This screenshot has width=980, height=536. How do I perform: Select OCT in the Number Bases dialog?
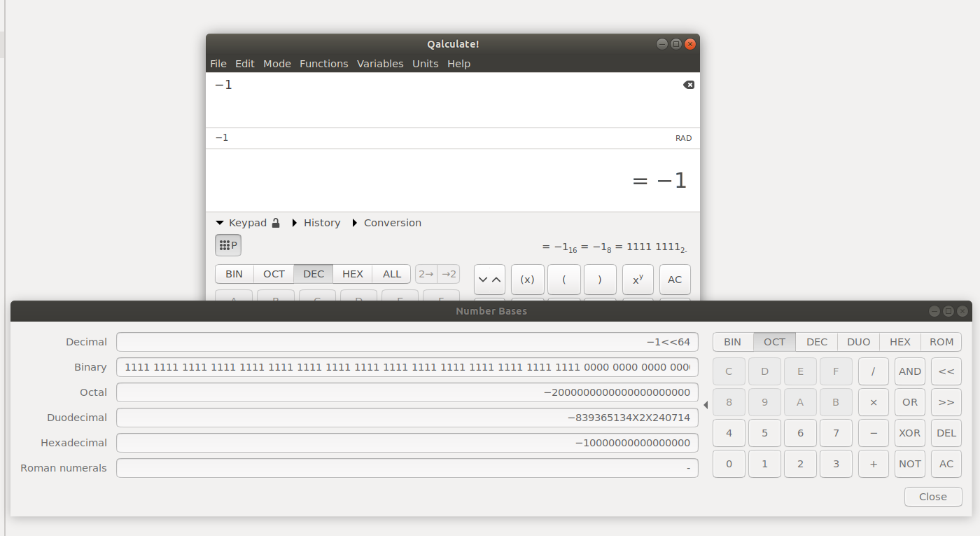click(775, 342)
